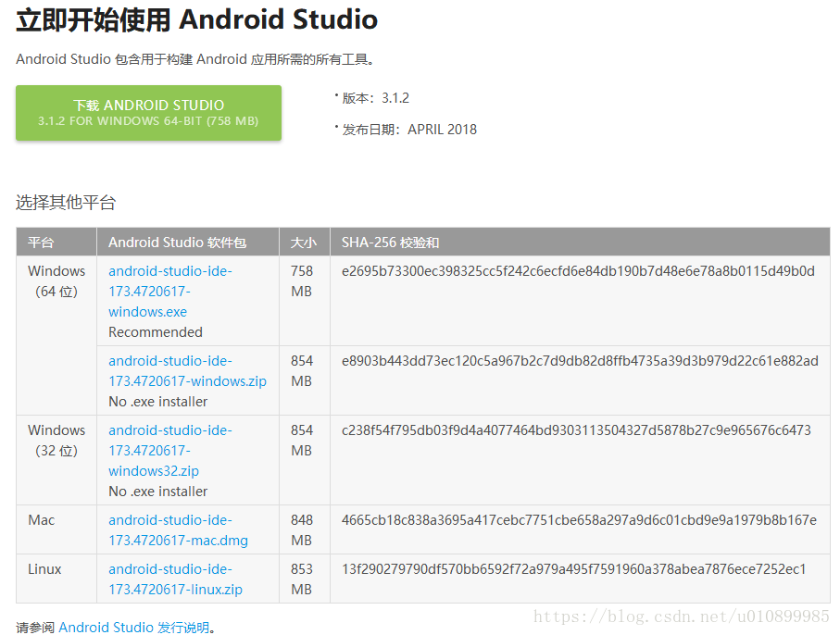Select the SHA-256 hash starting with c238f54f
840x635 pixels.
click(x=576, y=430)
